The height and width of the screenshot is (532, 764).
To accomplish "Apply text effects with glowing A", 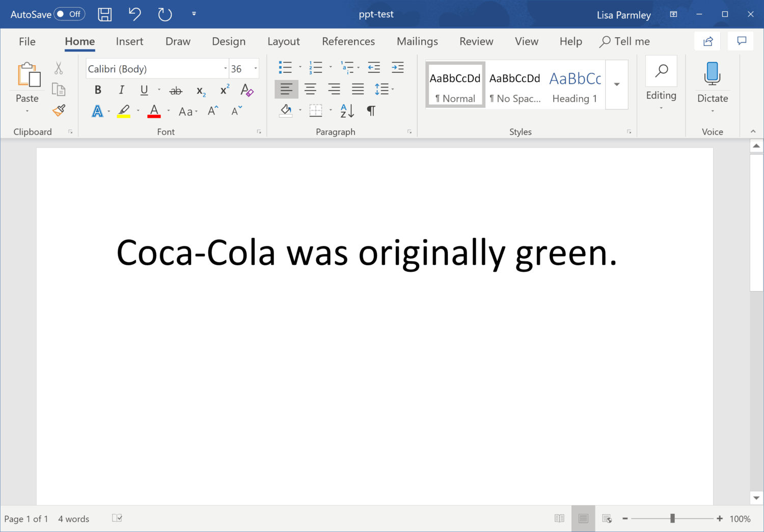I will pyautogui.click(x=97, y=111).
